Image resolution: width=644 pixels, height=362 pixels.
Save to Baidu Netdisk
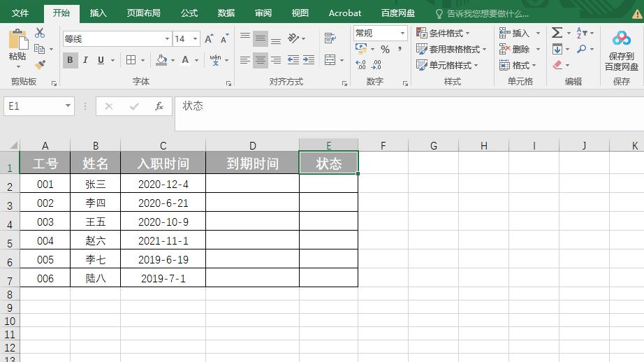click(622, 50)
